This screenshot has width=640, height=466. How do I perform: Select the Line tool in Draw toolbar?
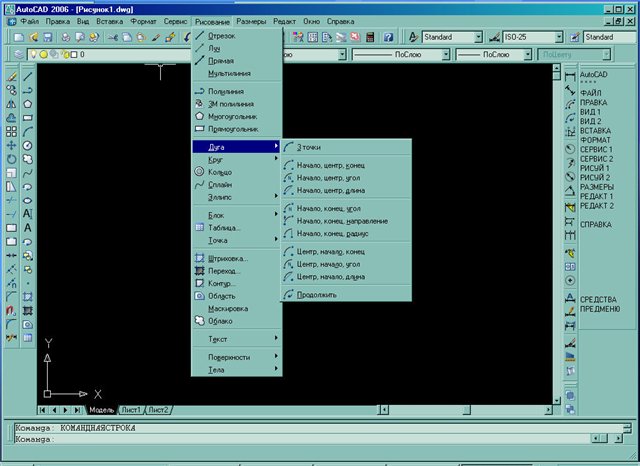pyautogui.click(x=29, y=75)
